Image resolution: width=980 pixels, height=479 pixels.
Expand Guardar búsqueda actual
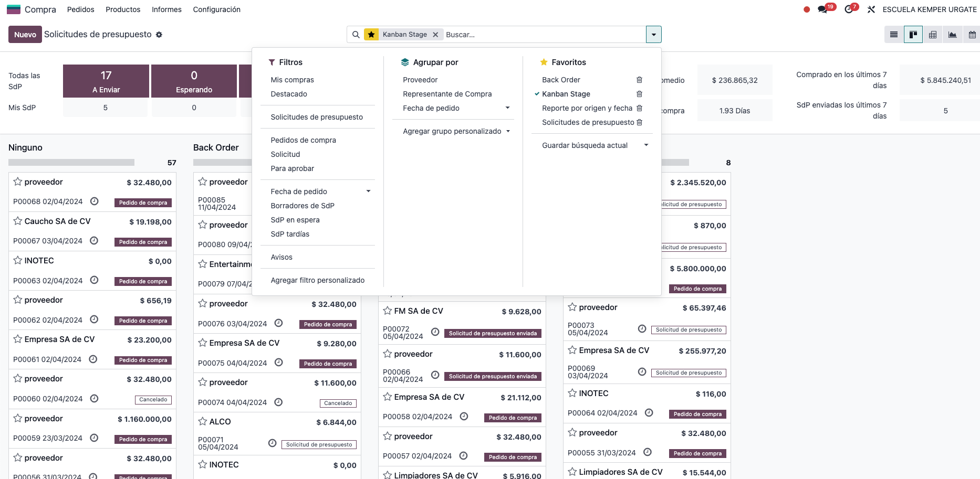pyautogui.click(x=595, y=145)
